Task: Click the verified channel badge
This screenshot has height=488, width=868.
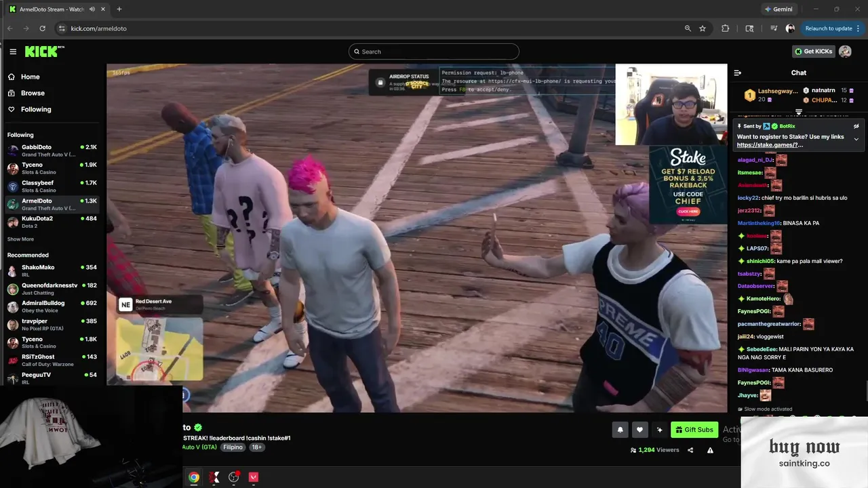Action: 198,428
